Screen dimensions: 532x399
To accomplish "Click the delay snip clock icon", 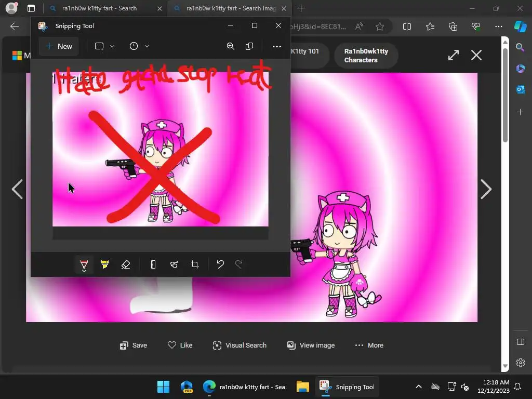I will pos(134,46).
